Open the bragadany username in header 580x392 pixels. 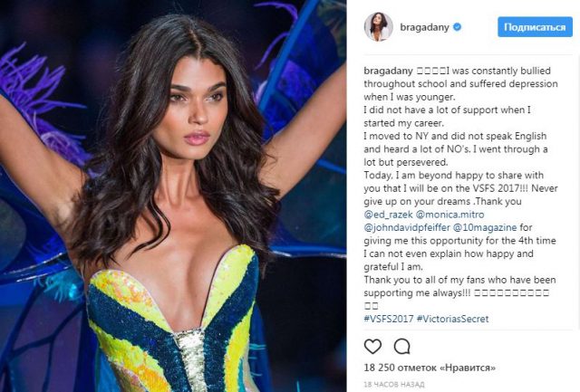pos(424,27)
